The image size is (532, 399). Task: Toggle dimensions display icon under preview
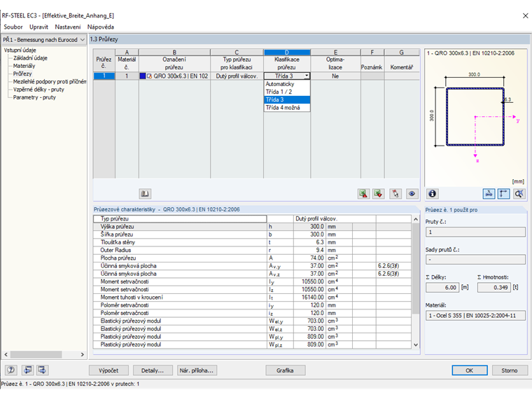503,194
